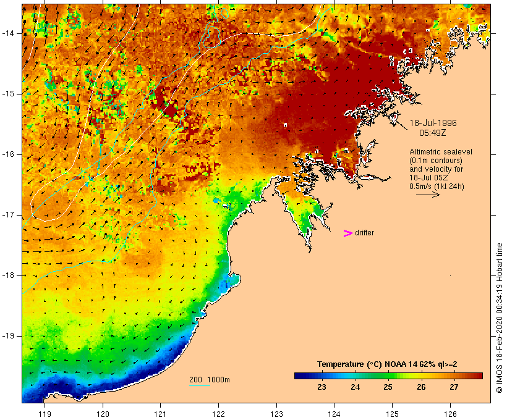This screenshot has width=507, height=420.
Task: Click the colorbar tick label '24'
Action: [x=355, y=387]
